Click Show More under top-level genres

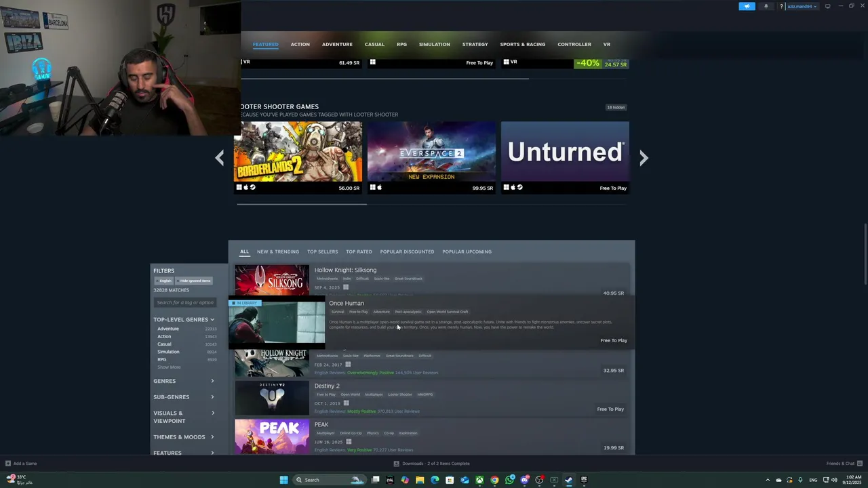pyautogui.click(x=169, y=367)
